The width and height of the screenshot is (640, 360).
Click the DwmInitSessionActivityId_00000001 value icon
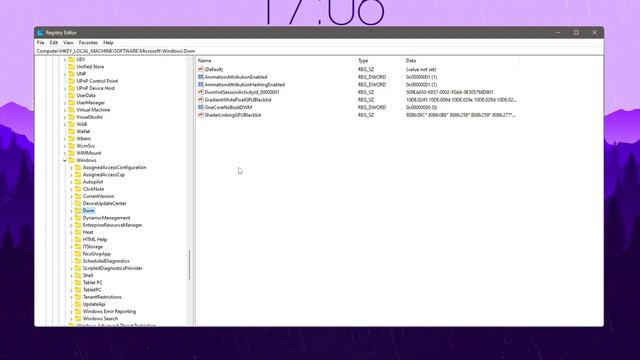coord(200,92)
